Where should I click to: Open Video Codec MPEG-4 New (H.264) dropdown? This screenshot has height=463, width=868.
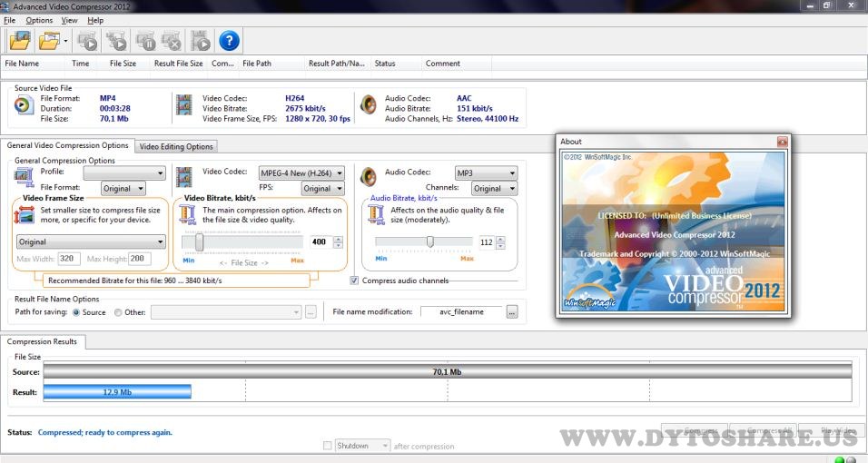click(301, 172)
